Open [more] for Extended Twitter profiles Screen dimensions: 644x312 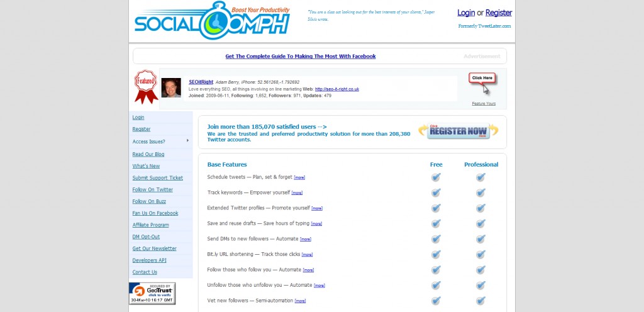click(x=317, y=209)
